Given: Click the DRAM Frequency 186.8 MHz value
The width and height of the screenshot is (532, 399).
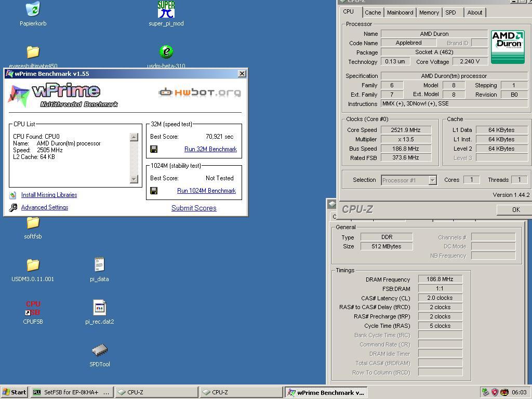Looking at the screenshot, I should pos(440,279).
